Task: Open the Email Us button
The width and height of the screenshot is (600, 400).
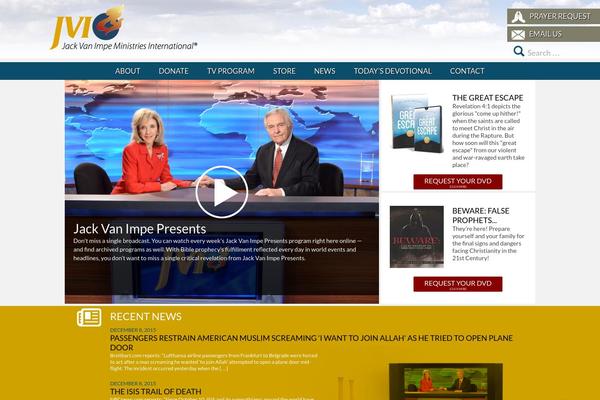Action: point(554,34)
